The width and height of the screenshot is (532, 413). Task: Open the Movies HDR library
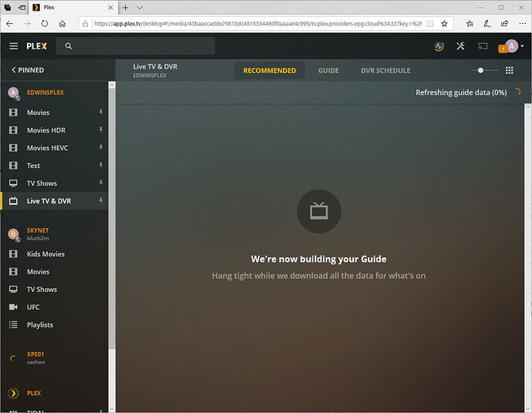coord(46,130)
